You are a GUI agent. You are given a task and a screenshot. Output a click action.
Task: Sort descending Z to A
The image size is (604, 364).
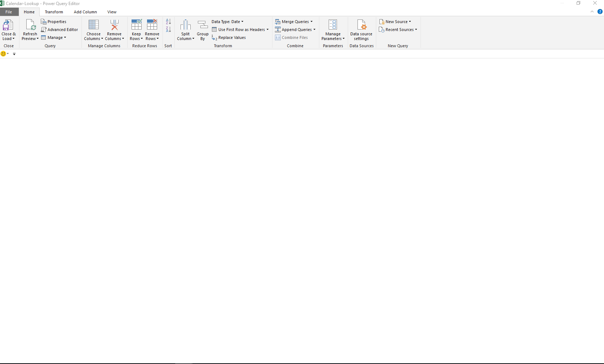point(168,30)
